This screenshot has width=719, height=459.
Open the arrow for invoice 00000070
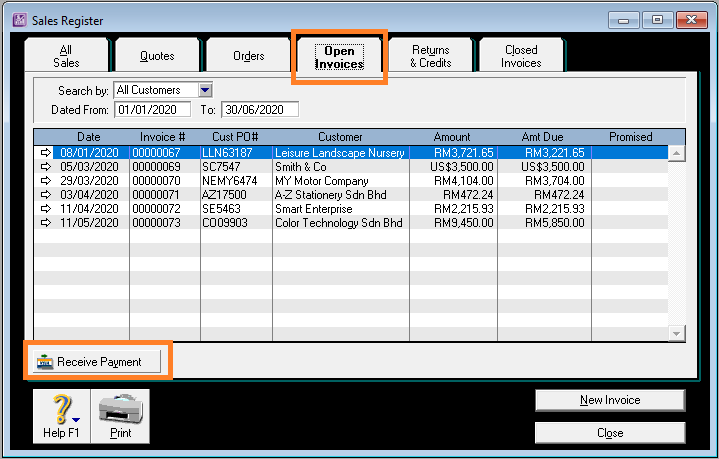pos(46,181)
